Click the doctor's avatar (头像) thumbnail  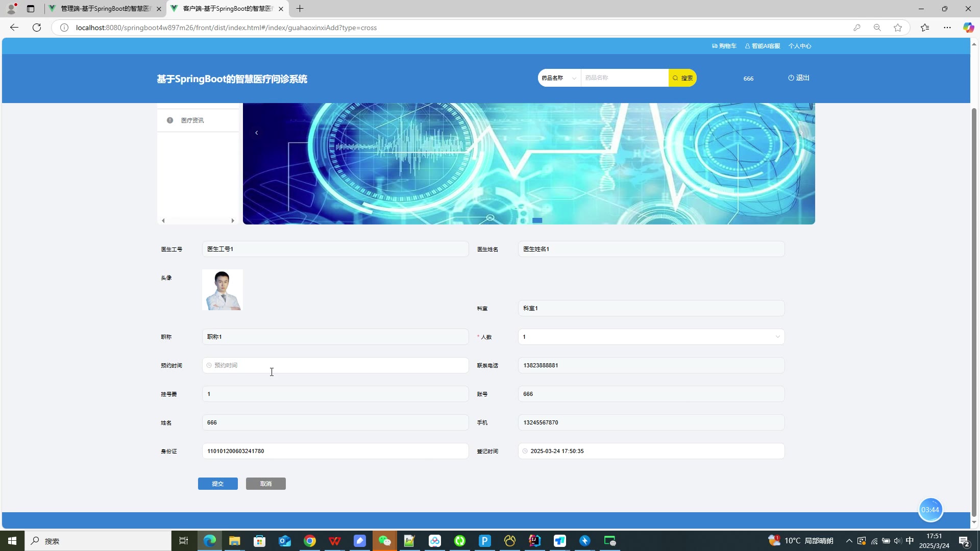pyautogui.click(x=222, y=290)
